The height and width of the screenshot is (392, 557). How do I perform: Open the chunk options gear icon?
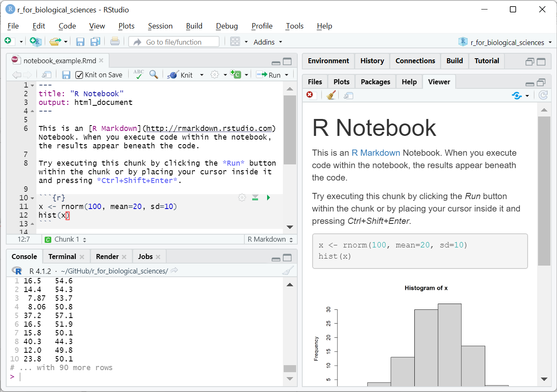coord(242,198)
